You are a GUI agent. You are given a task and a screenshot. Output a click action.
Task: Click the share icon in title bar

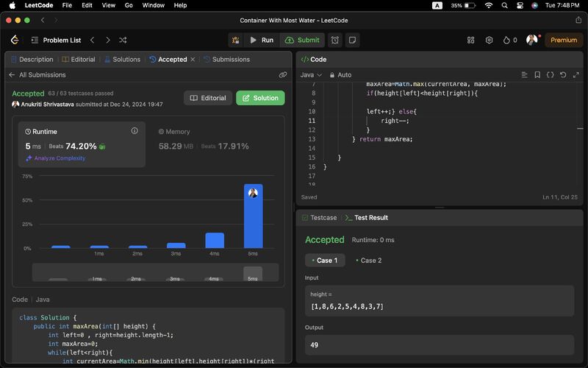(578, 21)
